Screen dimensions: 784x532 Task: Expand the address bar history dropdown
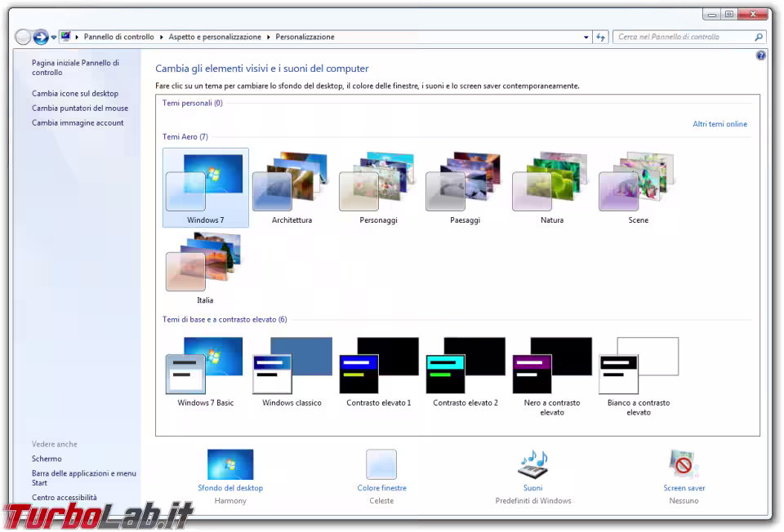586,37
